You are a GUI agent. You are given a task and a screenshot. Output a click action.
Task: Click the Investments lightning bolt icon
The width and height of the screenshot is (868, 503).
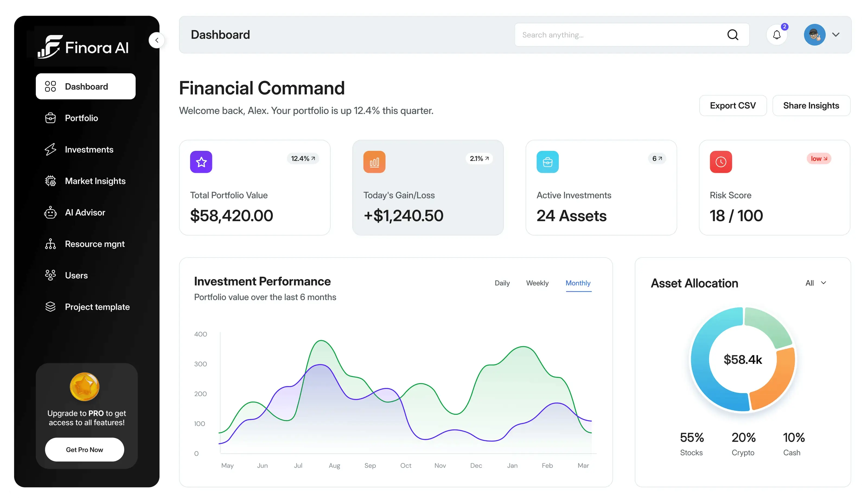[50, 149]
